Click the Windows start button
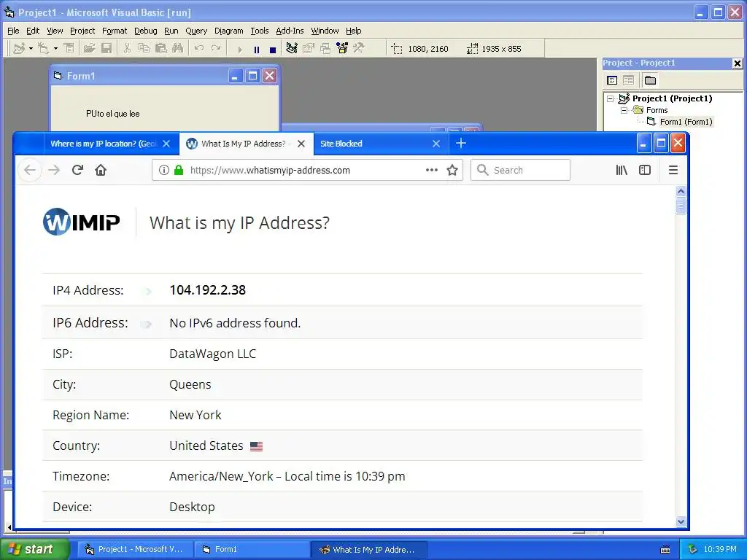747x560 pixels. (x=34, y=549)
